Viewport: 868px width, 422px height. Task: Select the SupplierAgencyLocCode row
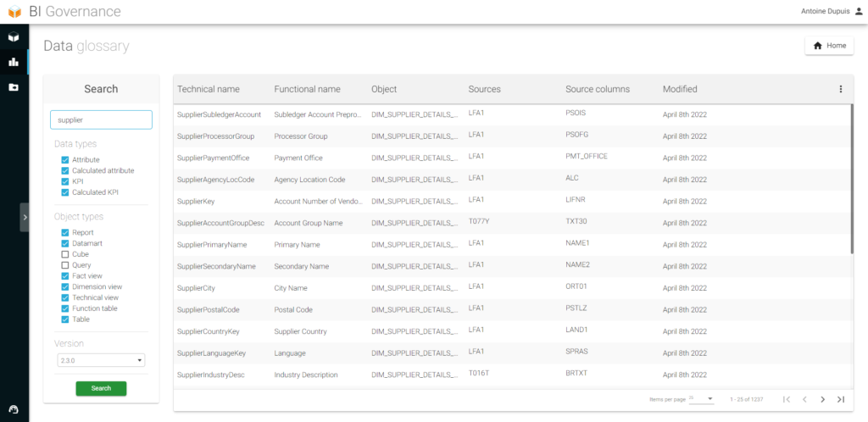(x=512, y=180)
